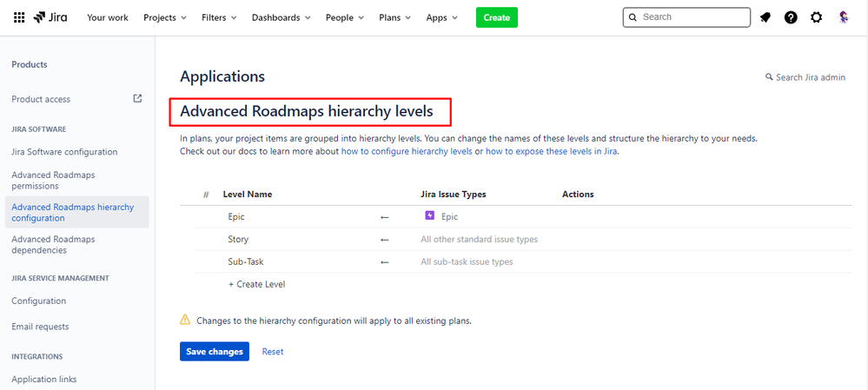Open Advanced Roadmaps dependencies

[53, 245]
